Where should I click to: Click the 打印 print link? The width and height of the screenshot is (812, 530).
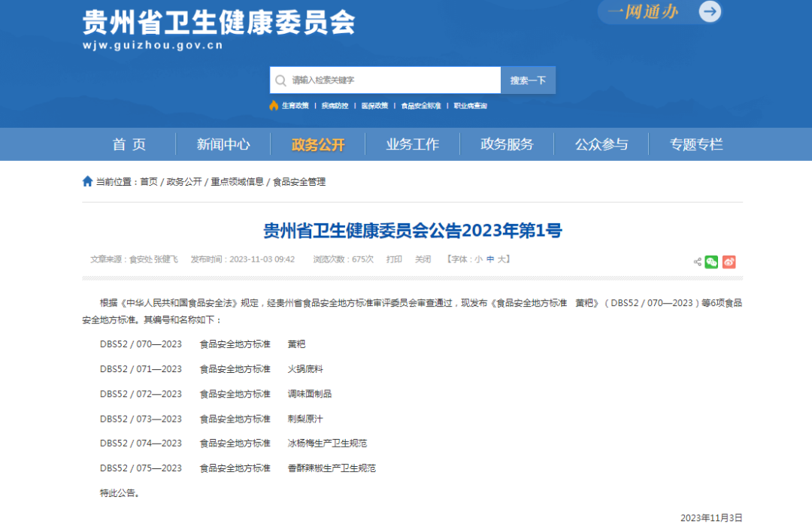tap(394, 259)
